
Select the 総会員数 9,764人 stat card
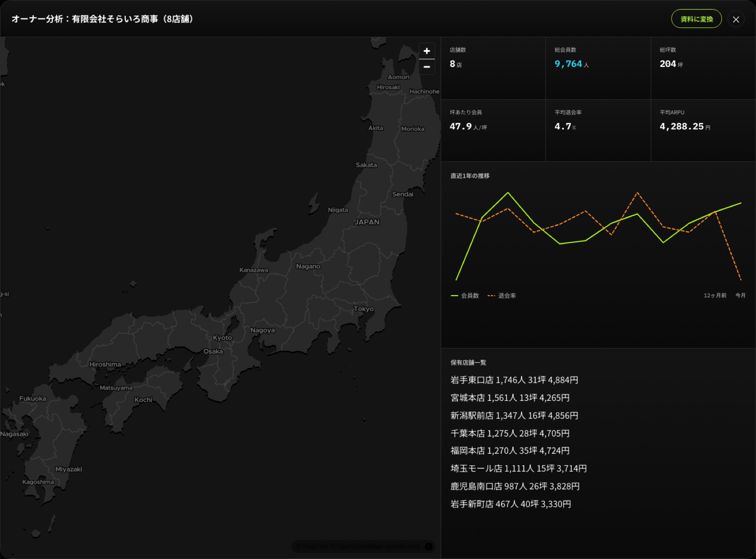point(598,68)
